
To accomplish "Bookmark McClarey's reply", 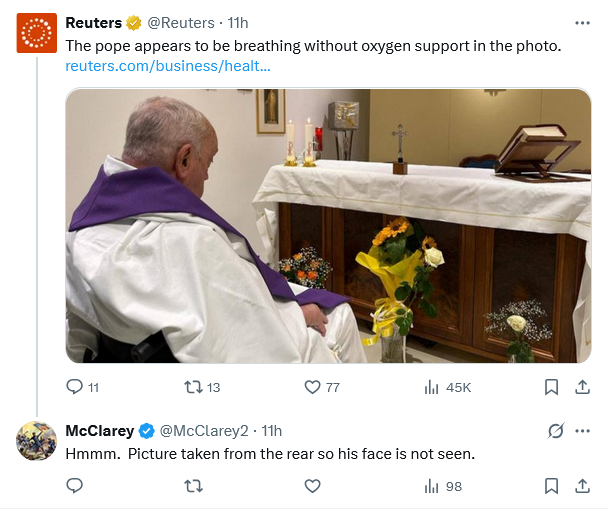I will point(551,486).
